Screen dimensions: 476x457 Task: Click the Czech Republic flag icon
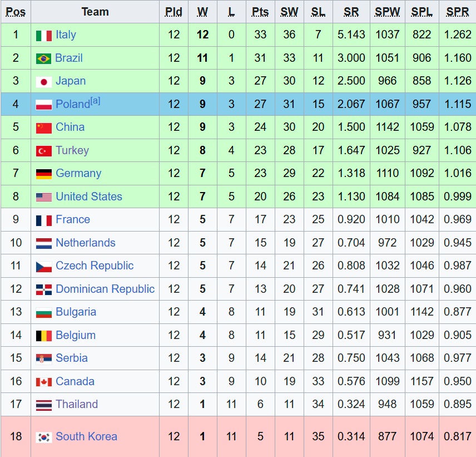coord(44,267)
